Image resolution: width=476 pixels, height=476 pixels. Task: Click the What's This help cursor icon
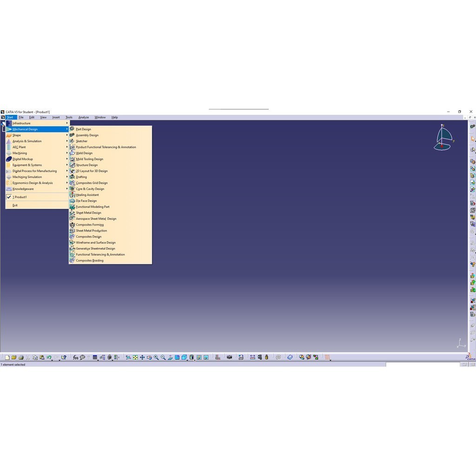pyautogui.click(x=63, y=357)
